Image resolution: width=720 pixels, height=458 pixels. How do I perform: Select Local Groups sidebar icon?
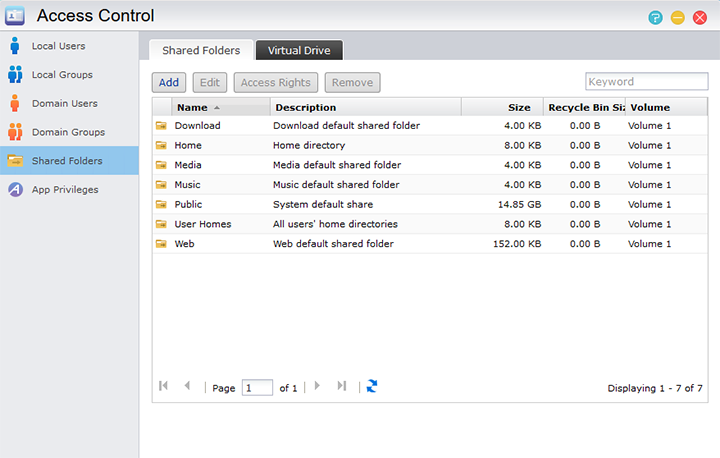point(15,75)
